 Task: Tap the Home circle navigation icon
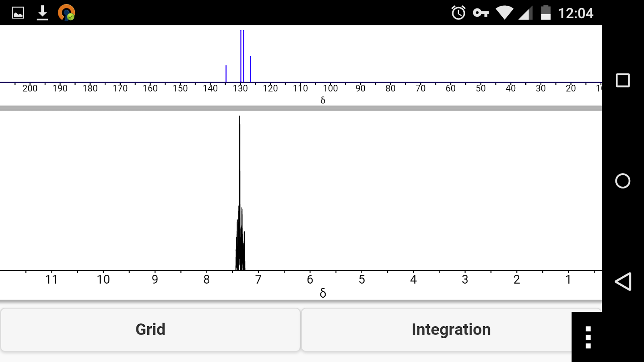point(622,181)
